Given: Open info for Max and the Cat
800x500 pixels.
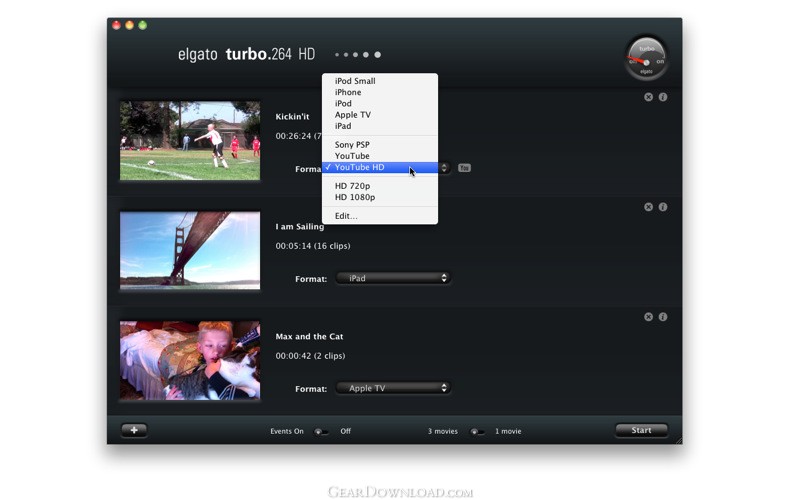Looking at the screenshot, I should point(663,317).
